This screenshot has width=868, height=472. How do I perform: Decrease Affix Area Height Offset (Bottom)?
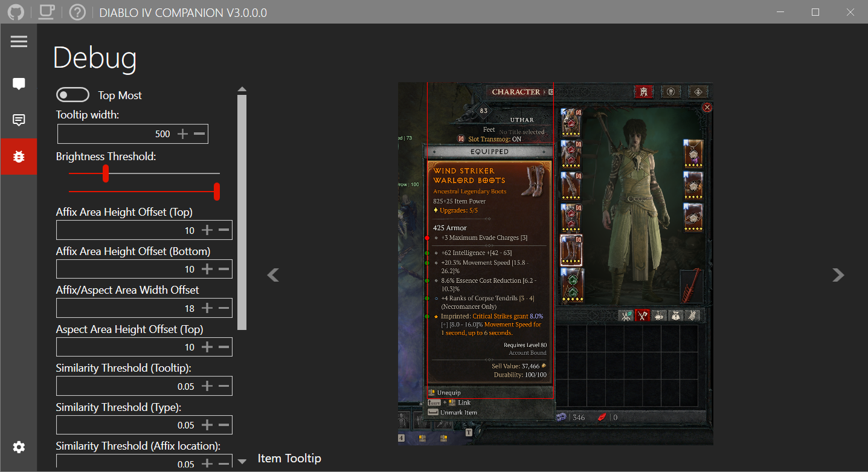point(223,269)
